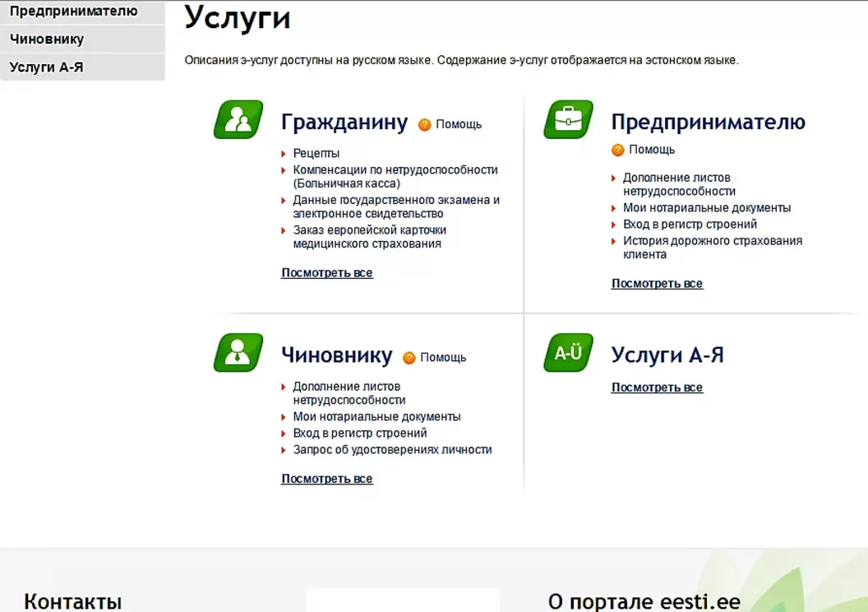Select Предпринимателю in the left sidebar menu

[73, 12]
